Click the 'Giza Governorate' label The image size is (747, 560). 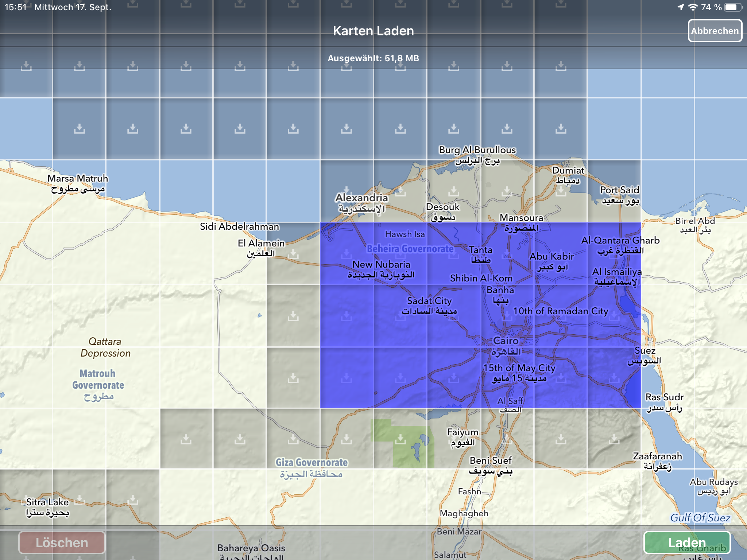tap(311, 462)
